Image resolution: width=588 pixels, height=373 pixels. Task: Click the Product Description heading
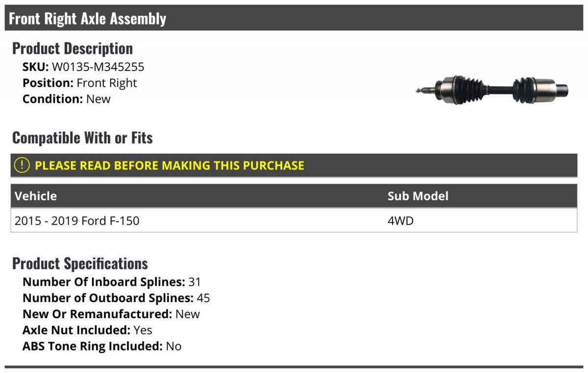73,48
